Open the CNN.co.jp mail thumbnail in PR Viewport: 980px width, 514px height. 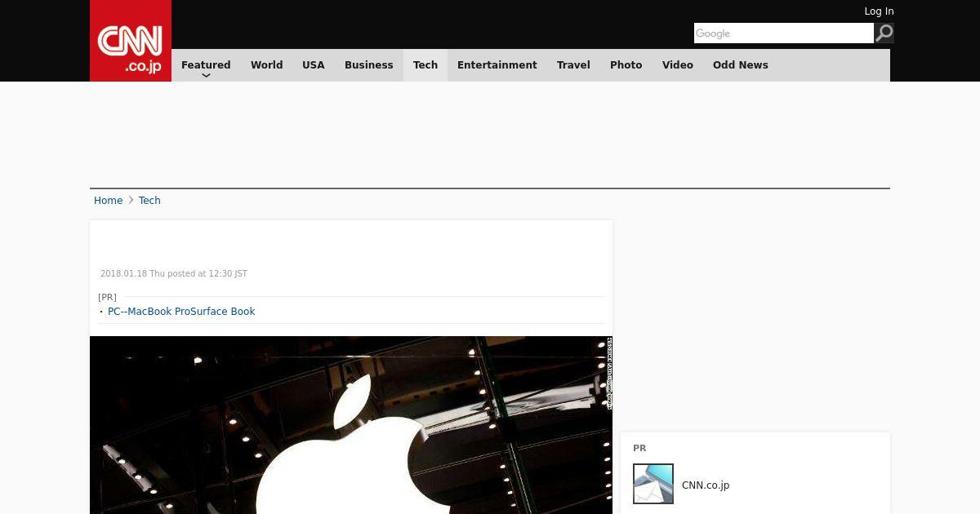tap(653, 484)
